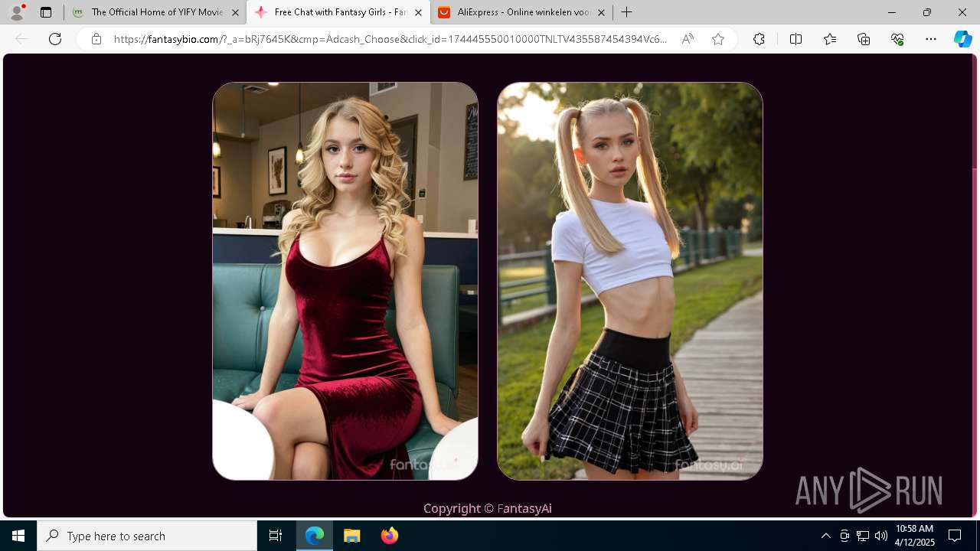Switch to the YIFY Movies tab
The image size is (980, 551).
pos(155,12)
